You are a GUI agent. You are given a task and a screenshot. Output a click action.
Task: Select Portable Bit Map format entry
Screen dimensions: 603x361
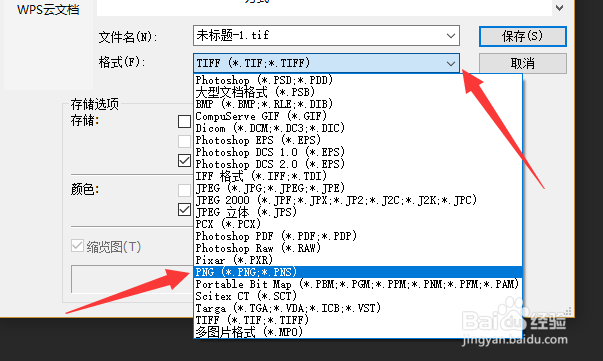point(358,284)
